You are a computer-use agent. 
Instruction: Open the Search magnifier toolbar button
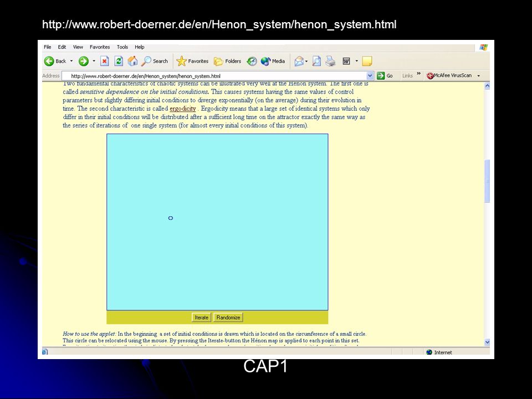click(155, 61)
